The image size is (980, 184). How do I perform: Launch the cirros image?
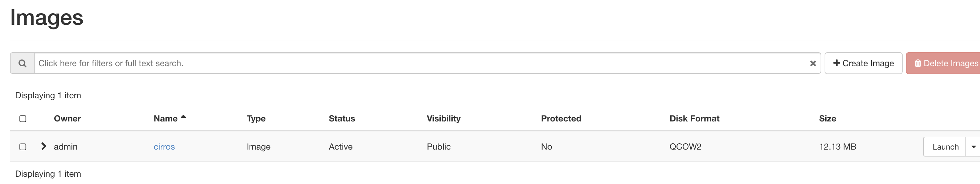[x=945, y=147]
